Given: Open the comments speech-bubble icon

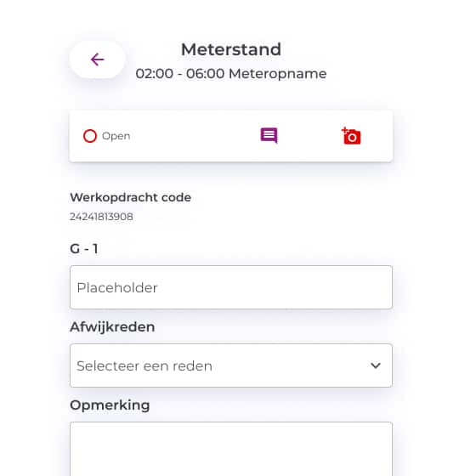Looking at the screenshot, I should 269,135.
